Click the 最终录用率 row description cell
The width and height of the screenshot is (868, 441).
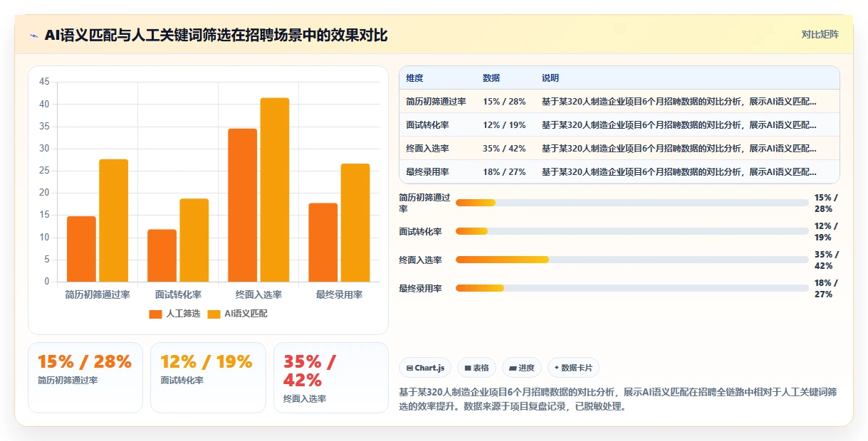(679, 172)
